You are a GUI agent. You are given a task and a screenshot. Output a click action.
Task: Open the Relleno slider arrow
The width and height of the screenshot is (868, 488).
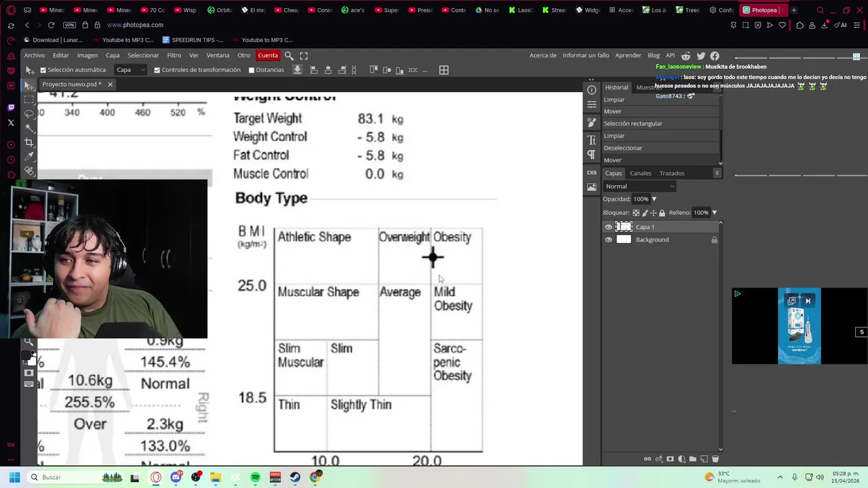point(714,213)
